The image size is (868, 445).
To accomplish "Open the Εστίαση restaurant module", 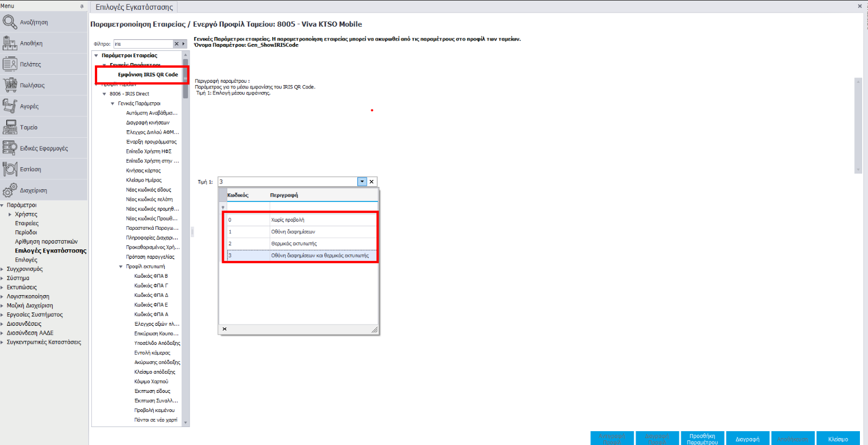I will click(x=43, y=170).
